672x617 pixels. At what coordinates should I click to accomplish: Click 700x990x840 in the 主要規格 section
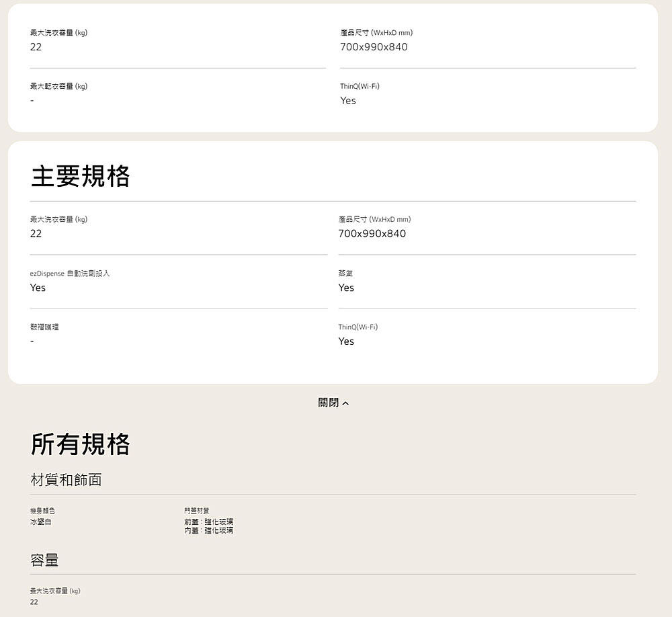[x=372, y=234]
